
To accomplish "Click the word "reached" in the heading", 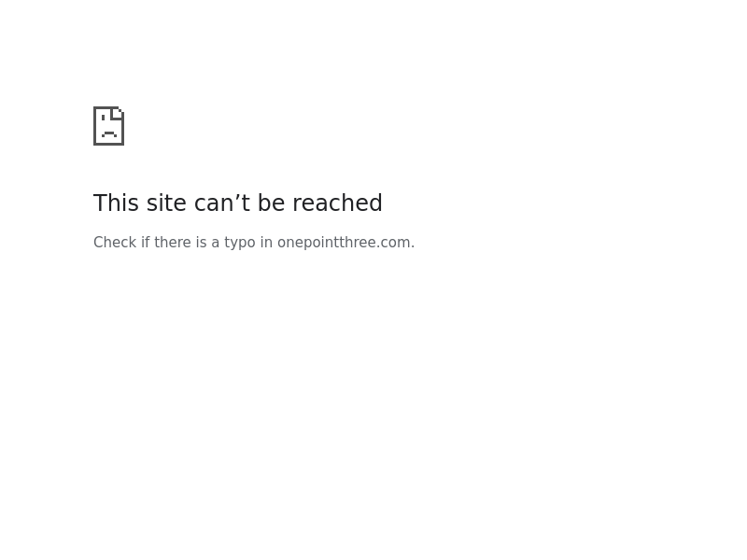I will [x=337, y=203].
